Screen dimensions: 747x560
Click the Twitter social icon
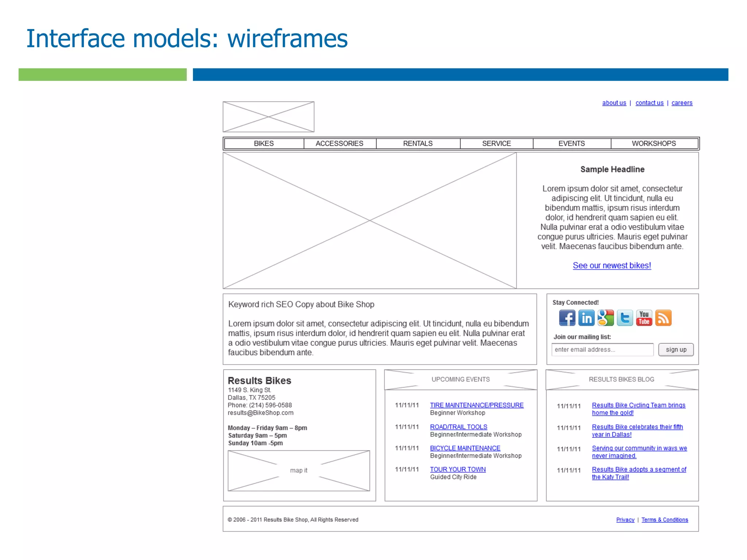pyautogui.click(x=625, y=318)
